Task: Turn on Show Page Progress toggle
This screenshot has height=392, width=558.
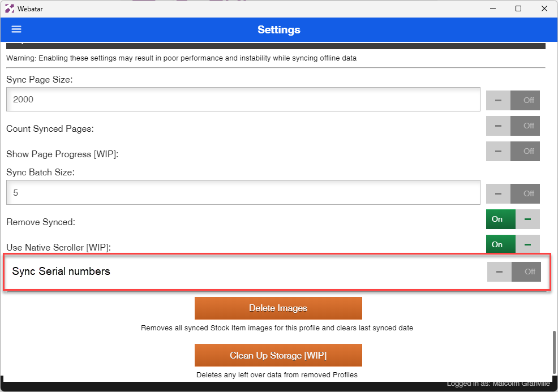Action: [513, 151]
